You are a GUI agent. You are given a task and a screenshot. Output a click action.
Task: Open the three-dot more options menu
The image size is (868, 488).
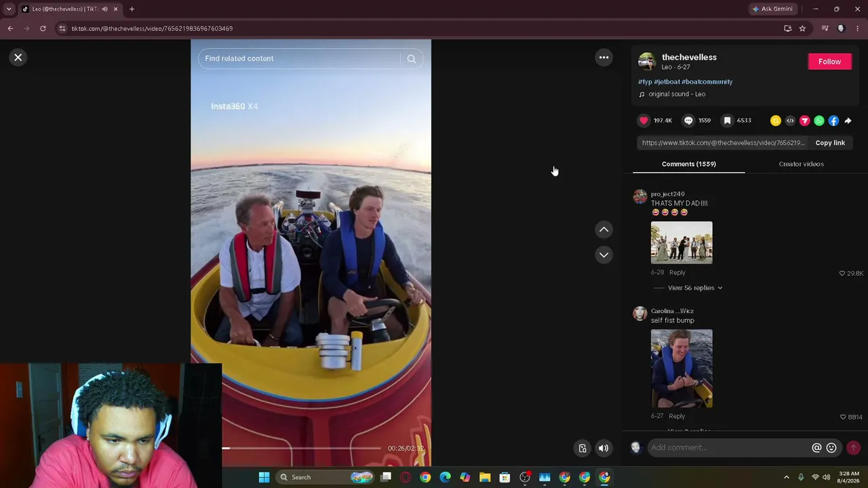[x=604, y=58]
